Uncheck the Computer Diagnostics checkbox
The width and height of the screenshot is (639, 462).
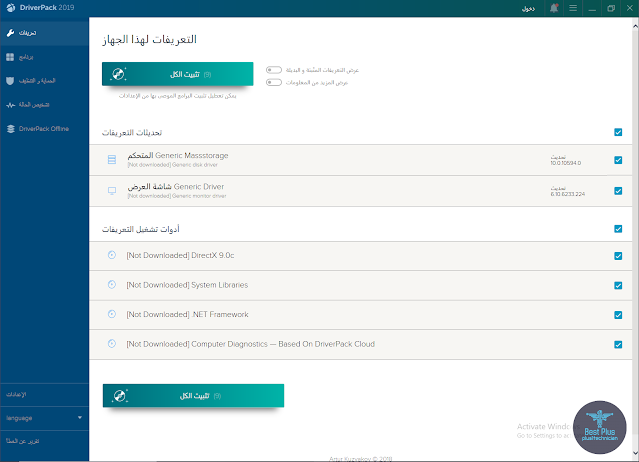(618, 345)
